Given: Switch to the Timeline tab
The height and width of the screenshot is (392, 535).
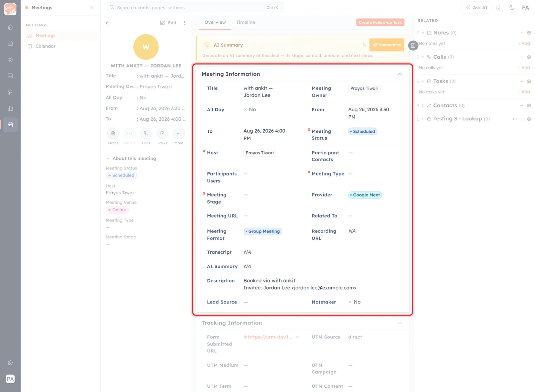Looking at the screenshot, I should click(245, 22).
